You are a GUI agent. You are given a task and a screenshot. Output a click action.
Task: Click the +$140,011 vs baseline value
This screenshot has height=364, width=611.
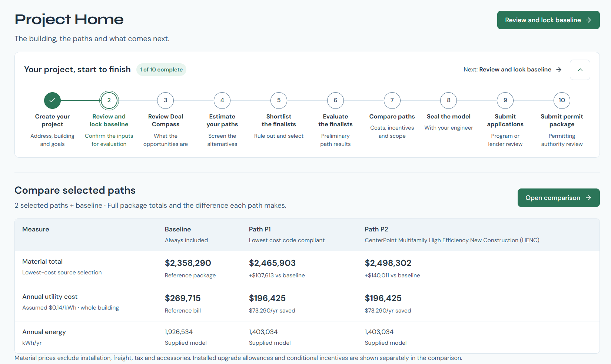[x=392, y=275]
